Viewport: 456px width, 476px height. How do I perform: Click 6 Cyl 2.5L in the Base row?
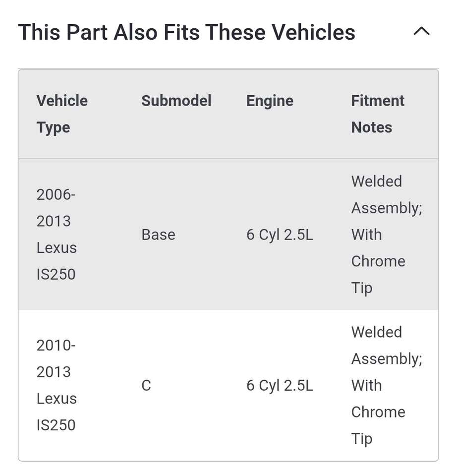pyautogui.click(x=280, y=235)
